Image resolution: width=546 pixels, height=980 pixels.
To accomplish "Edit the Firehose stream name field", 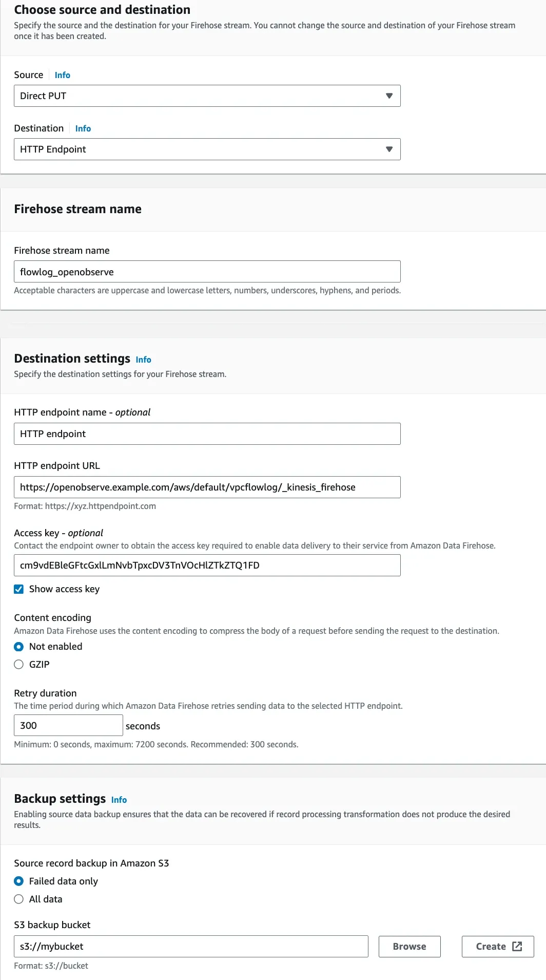I will click(x=207, y=271).
